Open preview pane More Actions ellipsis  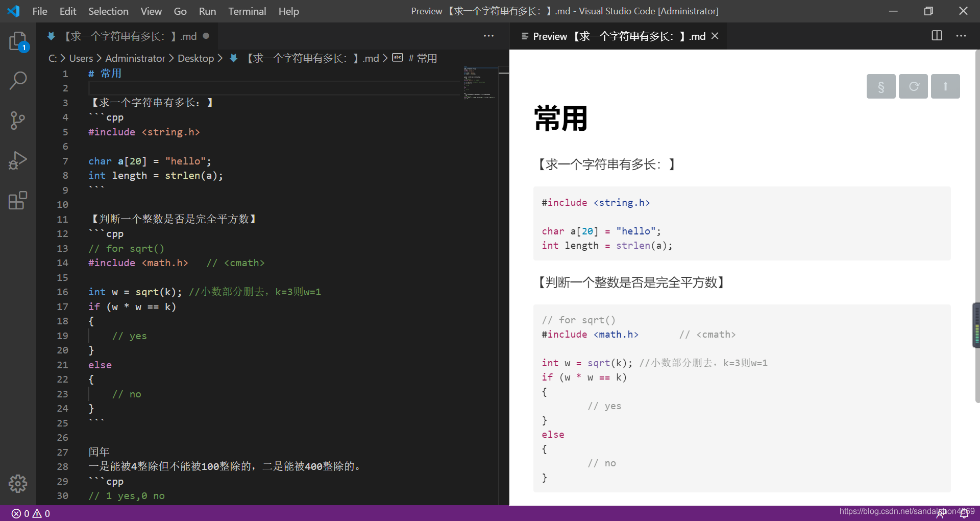[x=961, y=36]
